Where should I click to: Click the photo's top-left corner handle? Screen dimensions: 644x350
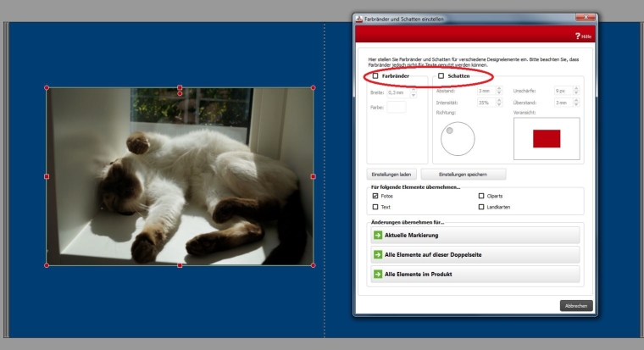coord(47,87)
